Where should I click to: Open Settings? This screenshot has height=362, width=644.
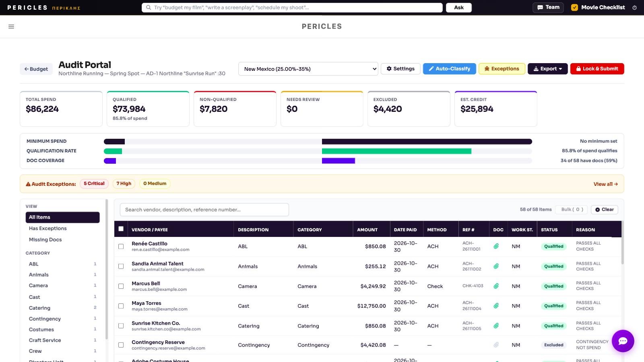point(400,69)
